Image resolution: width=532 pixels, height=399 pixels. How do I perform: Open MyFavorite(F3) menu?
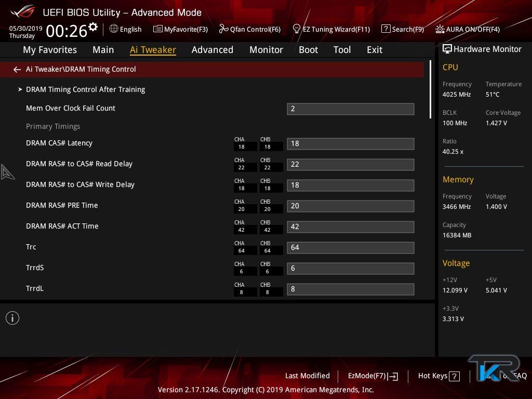tap(186, 29)
